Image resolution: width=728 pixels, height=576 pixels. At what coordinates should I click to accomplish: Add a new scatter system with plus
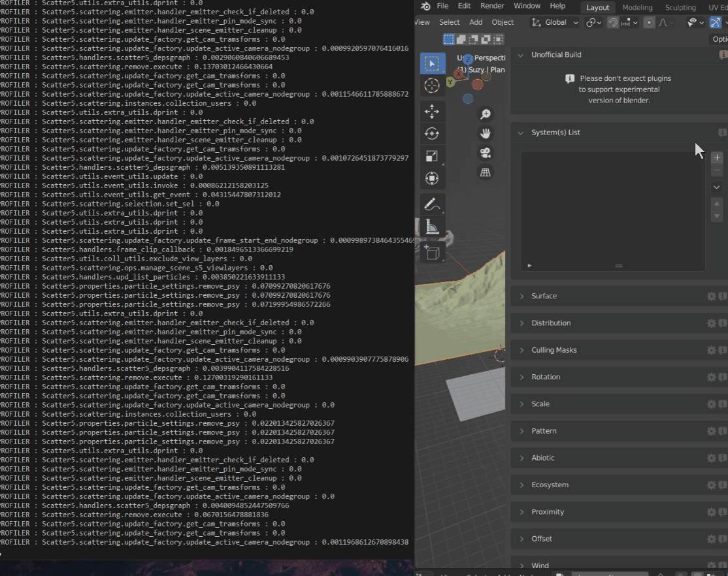pos(717,158)
